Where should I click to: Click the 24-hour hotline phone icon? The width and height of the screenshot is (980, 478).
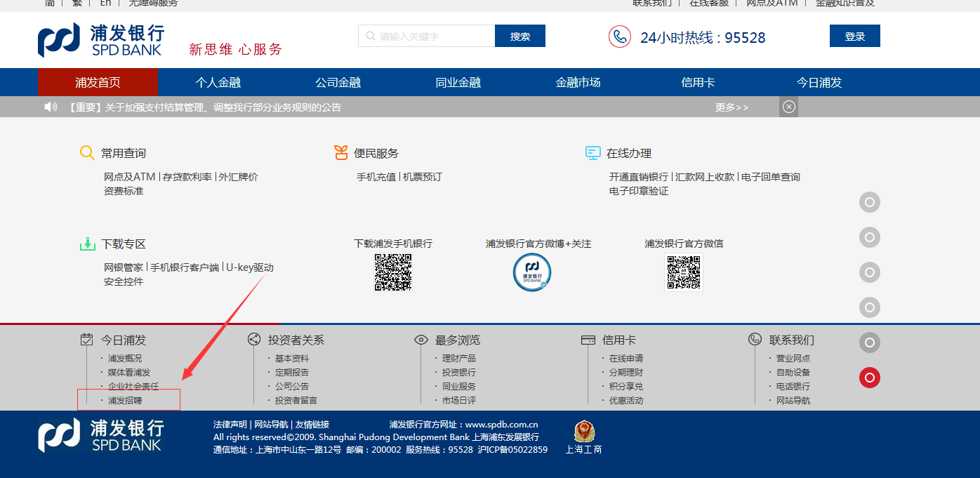620,36
